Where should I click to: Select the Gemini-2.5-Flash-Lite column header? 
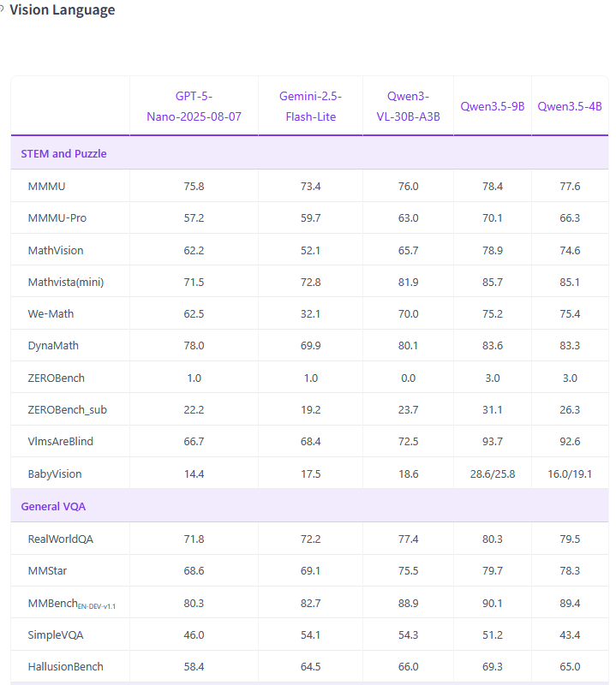coord(310,106)
